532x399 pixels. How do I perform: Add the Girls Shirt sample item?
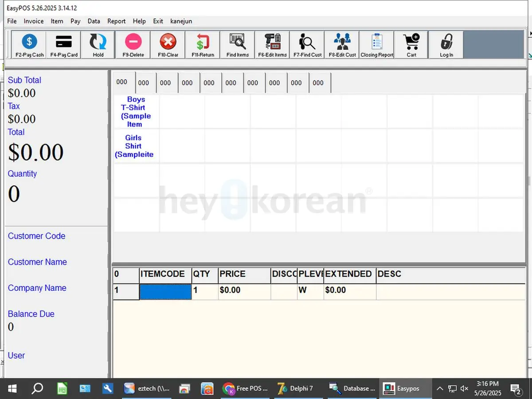pyautogui.click(x=136, y=146)
